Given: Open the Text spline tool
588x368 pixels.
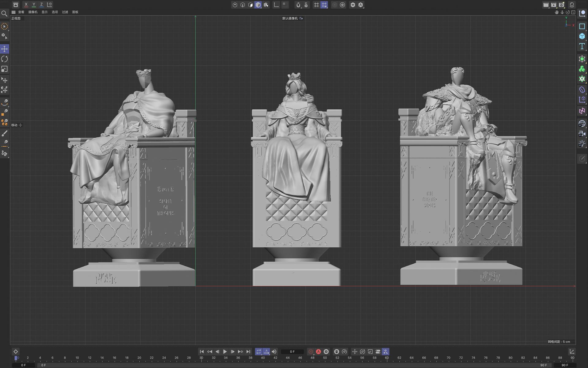Looking at the screenshot, I should tap(582, 46).
